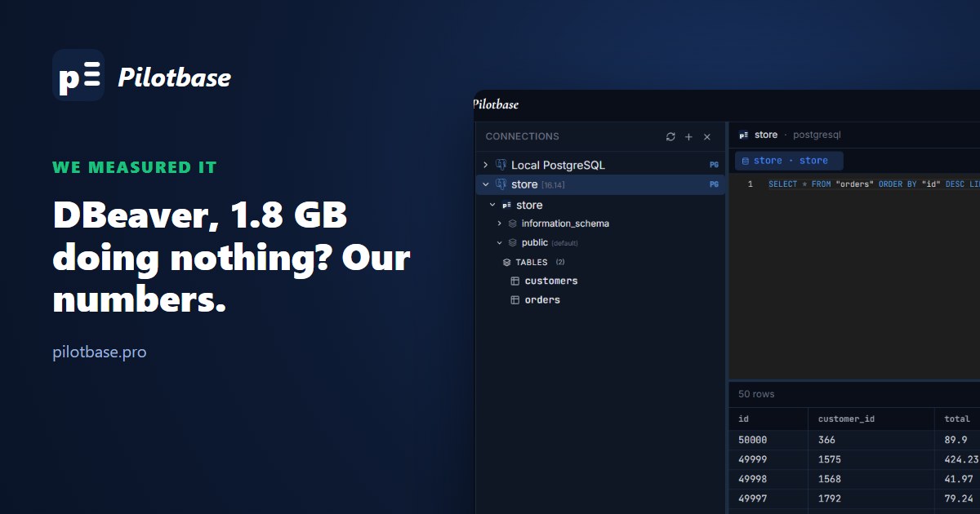Click the Local PostgreSQL elephant icon
Image resolution: width=980 pixels, height=514 pixels.
point(501,165)
